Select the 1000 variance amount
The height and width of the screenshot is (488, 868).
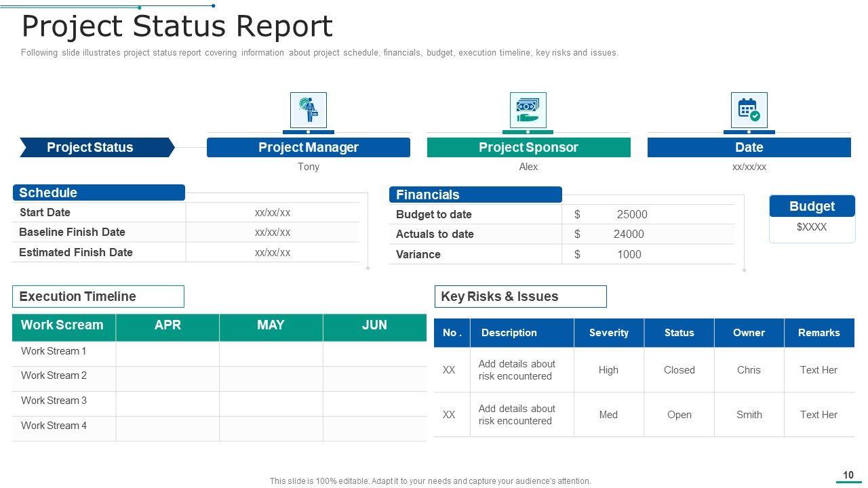click(x=629, y=254)
